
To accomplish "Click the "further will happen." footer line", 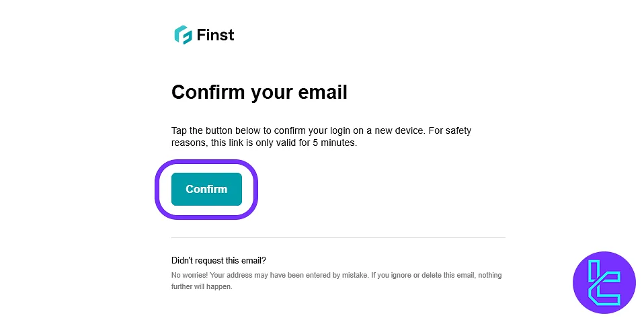I will [202, 286].
